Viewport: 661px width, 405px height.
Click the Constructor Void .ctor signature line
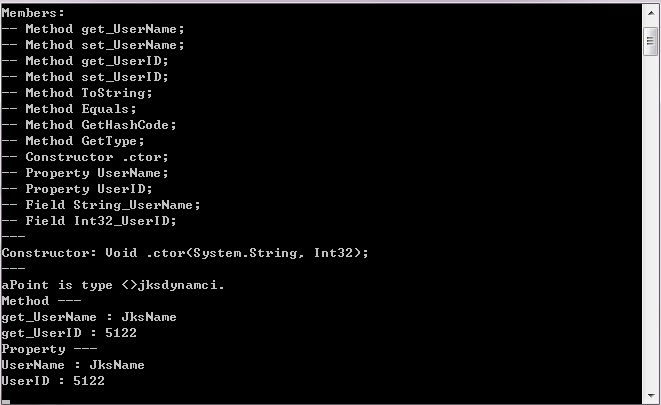pos(185,253)
